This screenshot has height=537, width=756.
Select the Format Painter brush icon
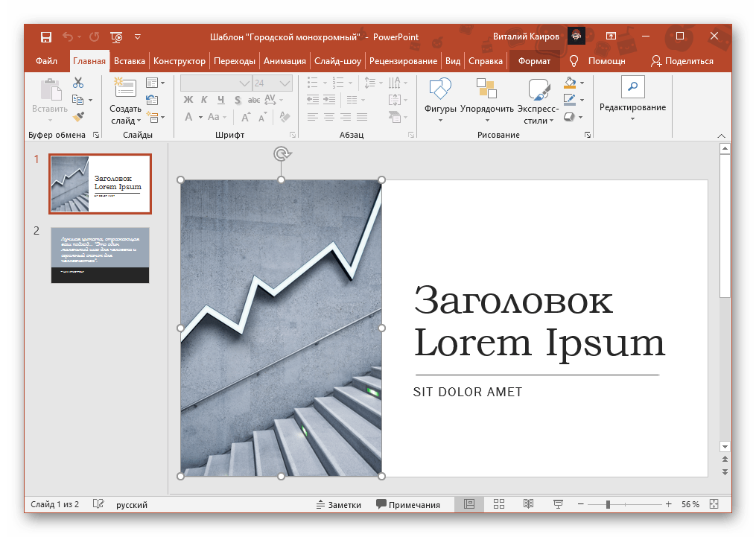point(78,116)
